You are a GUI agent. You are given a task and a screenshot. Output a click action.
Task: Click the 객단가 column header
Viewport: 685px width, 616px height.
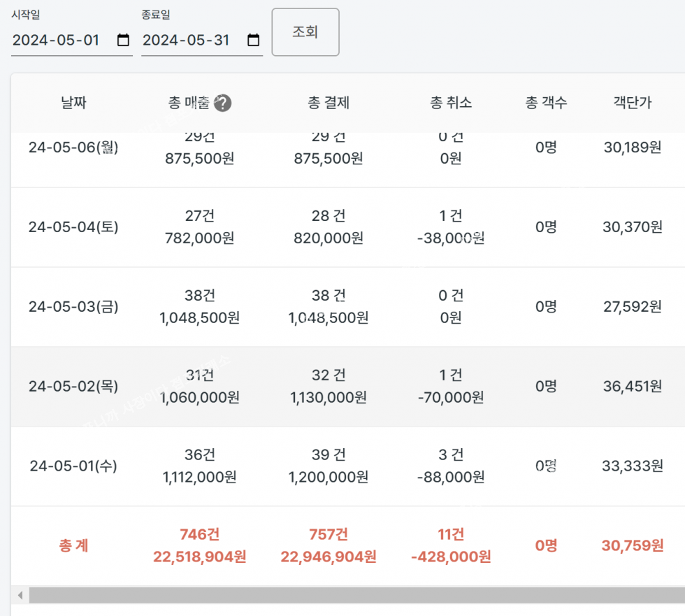pos(632,103)
